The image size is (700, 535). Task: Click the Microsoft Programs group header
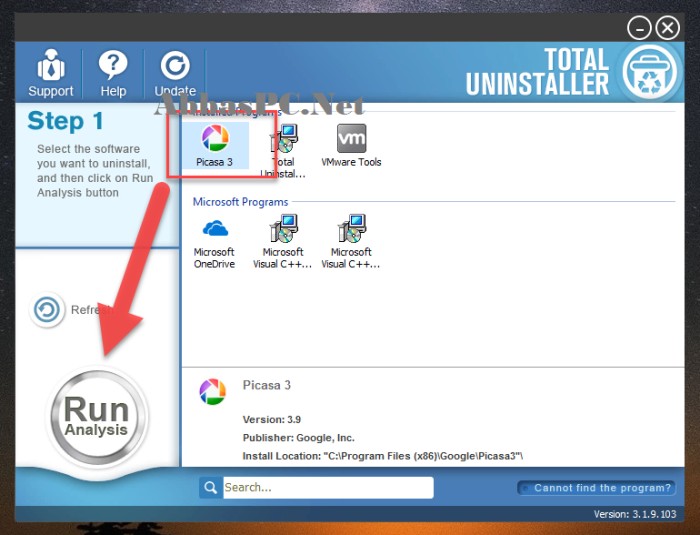pos(240,202)
